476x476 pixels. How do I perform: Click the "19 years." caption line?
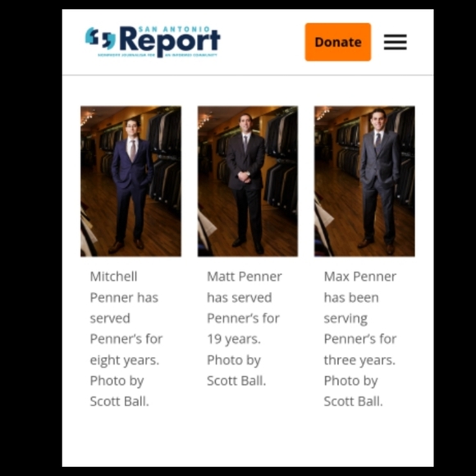click(x=234, y=339)
